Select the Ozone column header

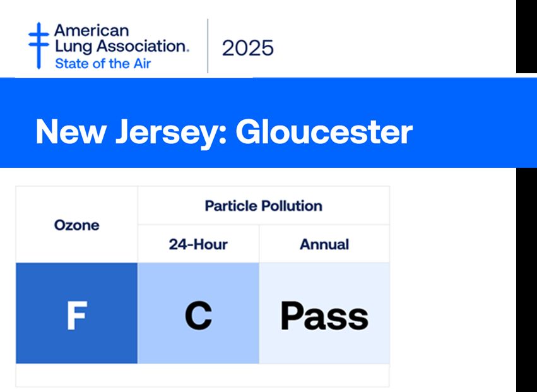[76, 225]
